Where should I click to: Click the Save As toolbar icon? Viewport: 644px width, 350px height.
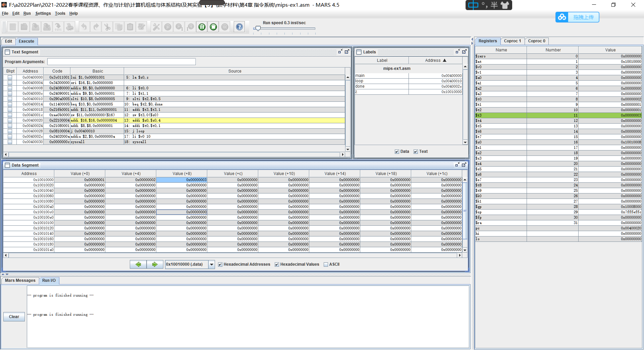(47, 27)
